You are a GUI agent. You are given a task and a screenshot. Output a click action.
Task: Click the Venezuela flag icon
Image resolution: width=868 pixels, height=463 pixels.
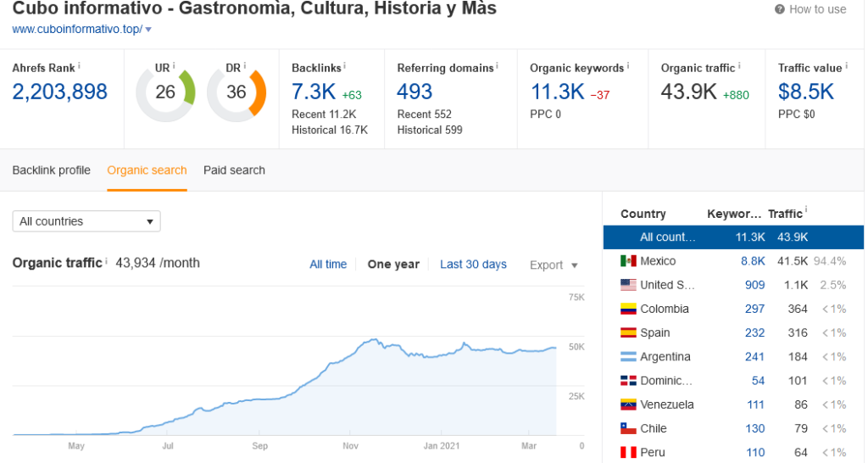[x=628, y=404]
